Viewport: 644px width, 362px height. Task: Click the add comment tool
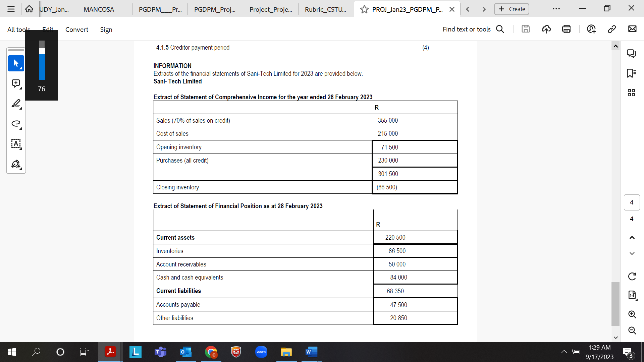tap(16, 83)
